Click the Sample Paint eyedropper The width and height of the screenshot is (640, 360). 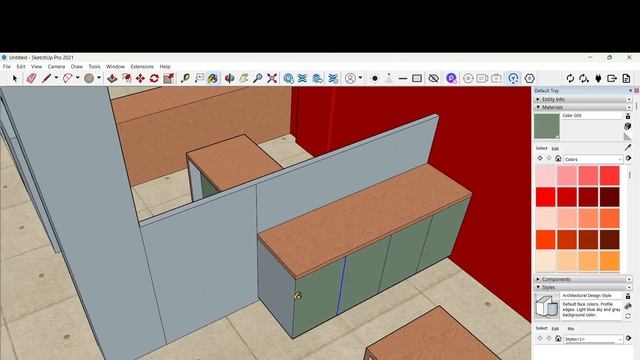point(628,147)
